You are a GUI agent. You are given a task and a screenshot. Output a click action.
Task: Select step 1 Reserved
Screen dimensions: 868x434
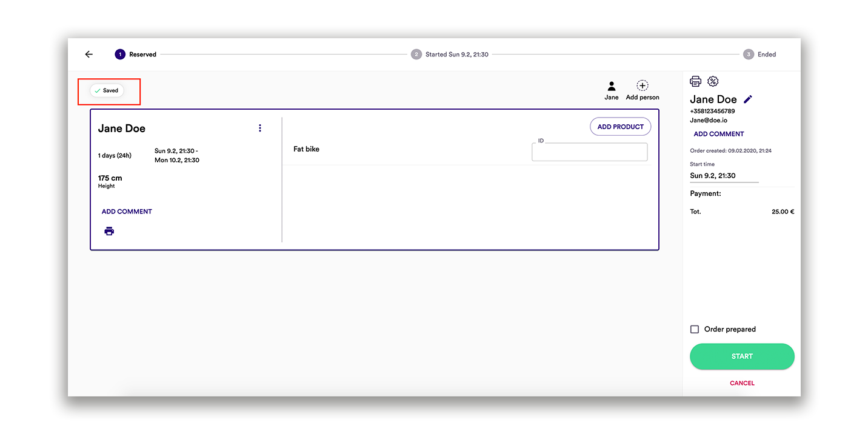coord(136,54)
